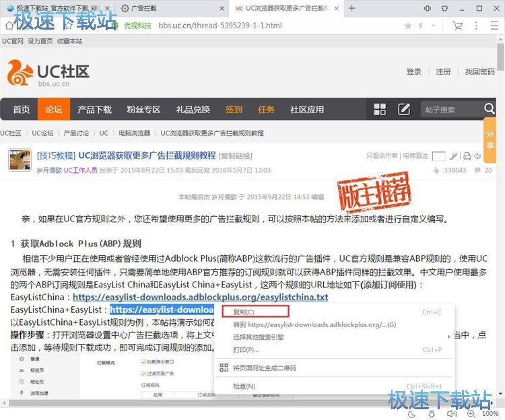Viewport: 505px width, 420px height.
Task: Click the phone sync icon in title bar
Action: 428,8
